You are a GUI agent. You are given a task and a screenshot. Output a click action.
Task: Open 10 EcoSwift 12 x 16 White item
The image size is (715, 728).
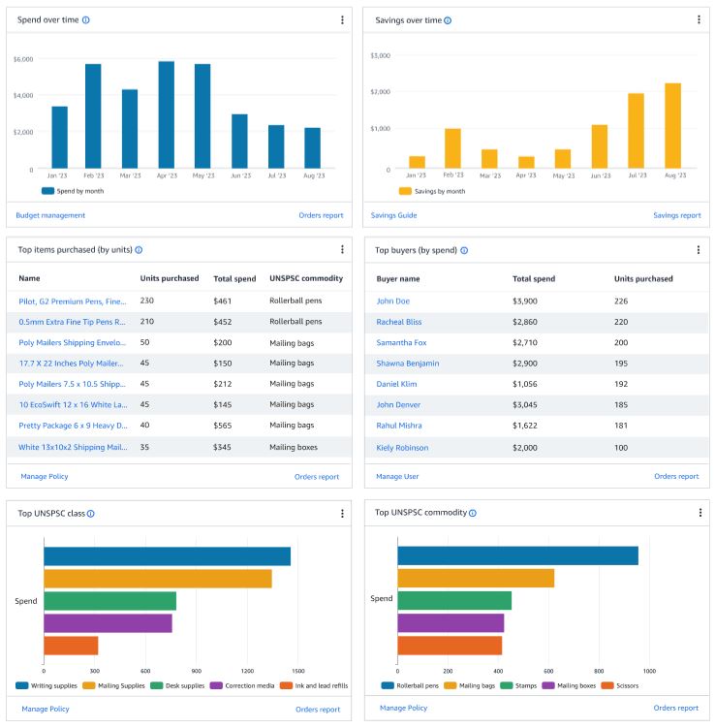tap(73, 405)
